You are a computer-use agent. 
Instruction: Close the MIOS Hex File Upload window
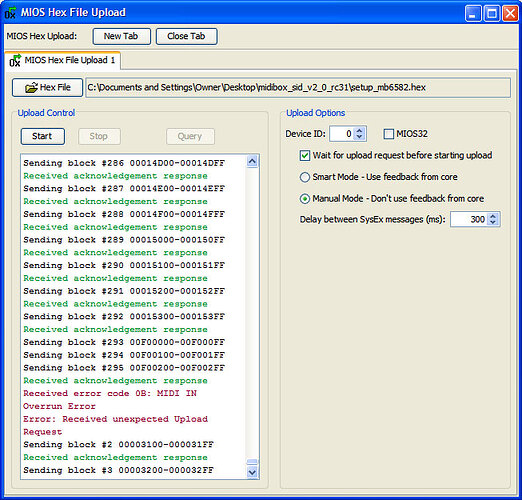click(x=510, y=14)
